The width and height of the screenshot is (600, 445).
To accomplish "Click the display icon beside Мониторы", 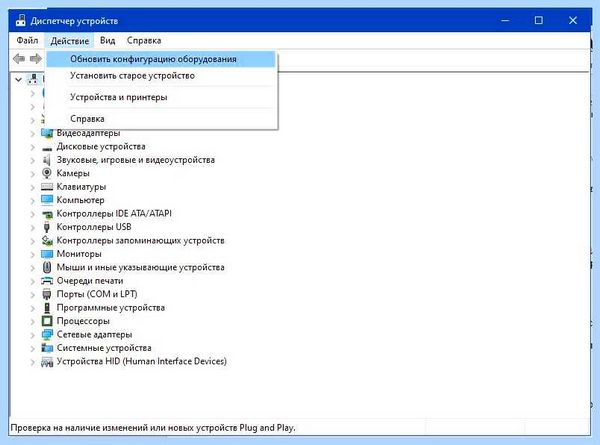I will pos(47,254).
